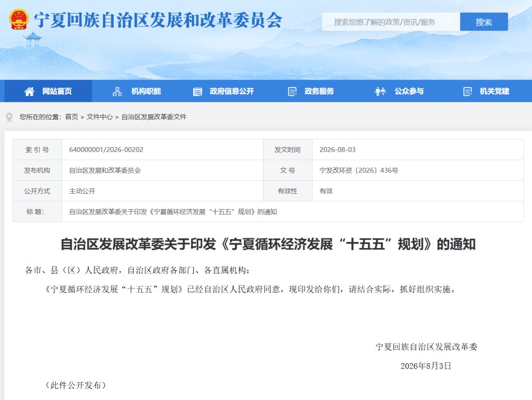Click the pavilion illustration in the header
Screen dimensions: 532x400
(33, 40)
